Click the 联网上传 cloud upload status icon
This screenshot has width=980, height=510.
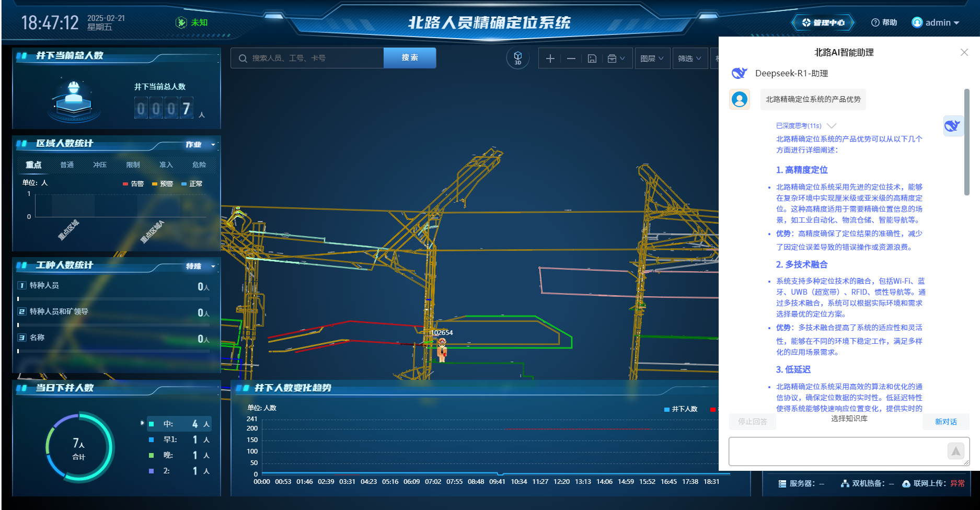pyautogui.click(x=906, y=484)
